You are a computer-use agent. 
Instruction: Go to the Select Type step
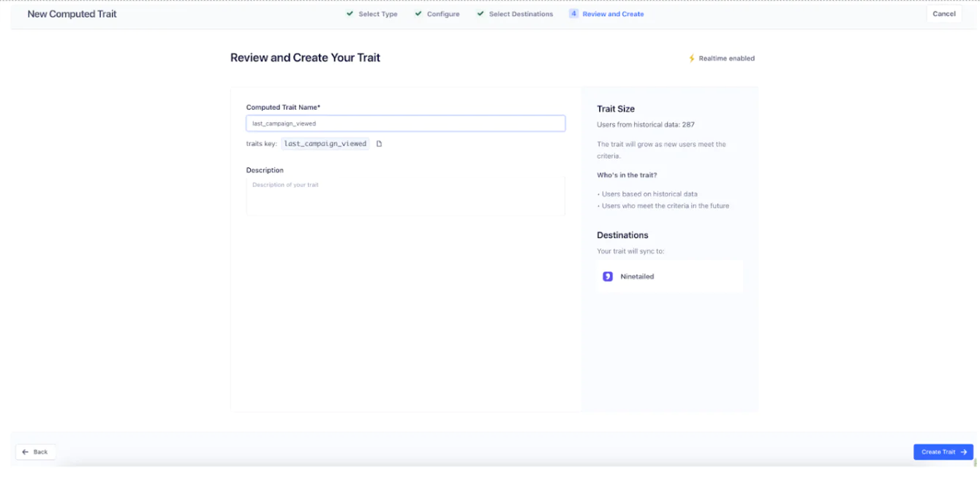(378, 14)
